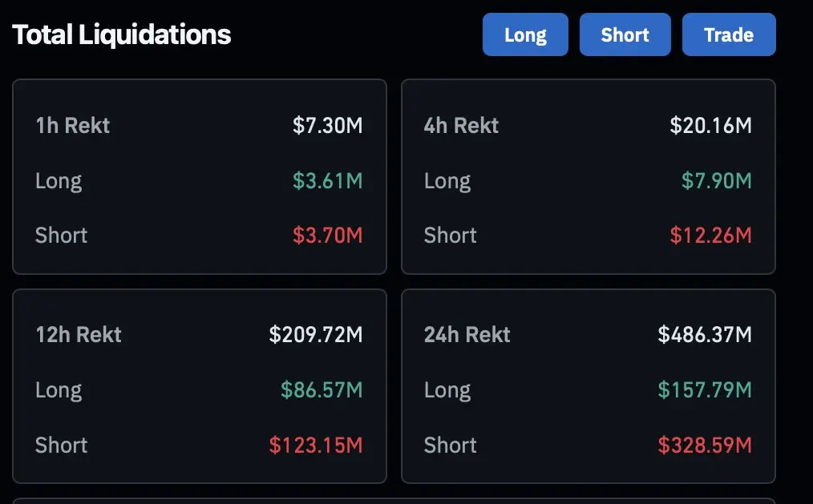This screenshot has width=813, height=504.
Task: Click the $20.16M 4h total value
Action: coord(710,126)
